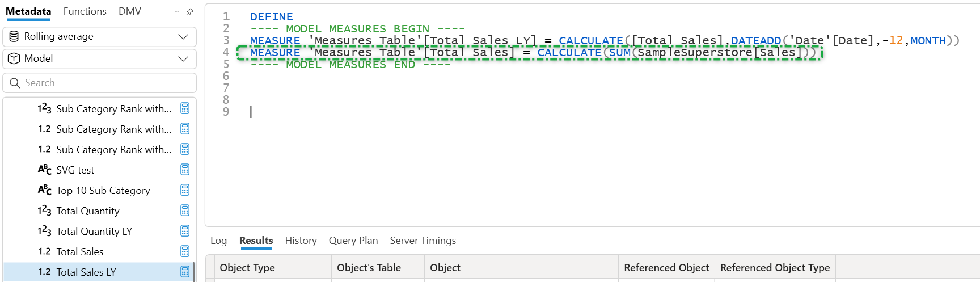
Task: Open the History tab
Action: tap(301, 241)
